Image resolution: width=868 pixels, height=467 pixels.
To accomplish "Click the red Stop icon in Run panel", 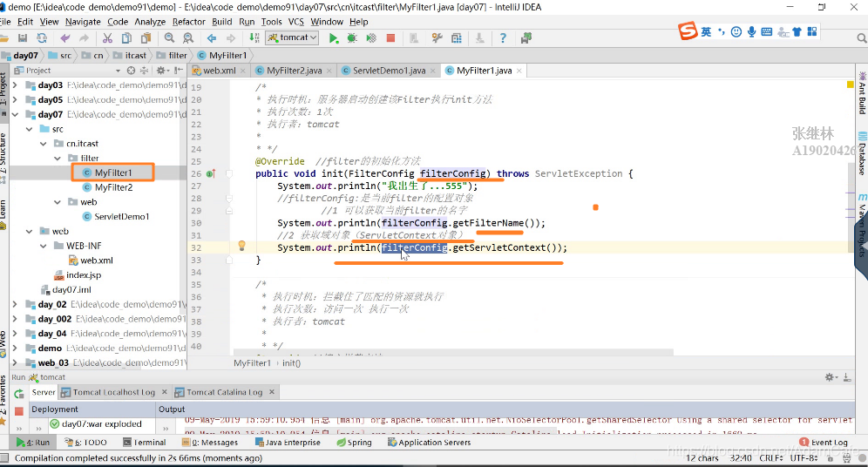I will coord(19,411).
